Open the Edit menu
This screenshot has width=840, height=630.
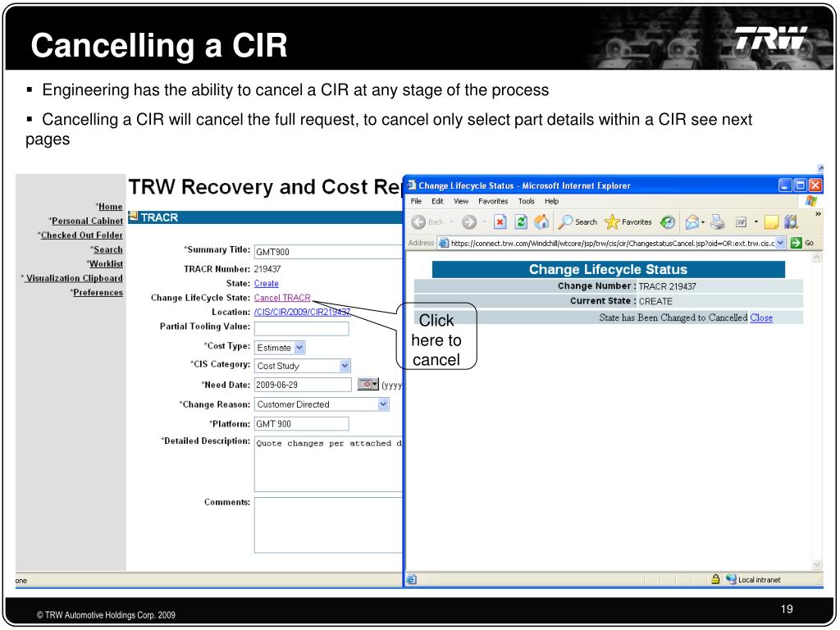[438, 202]
